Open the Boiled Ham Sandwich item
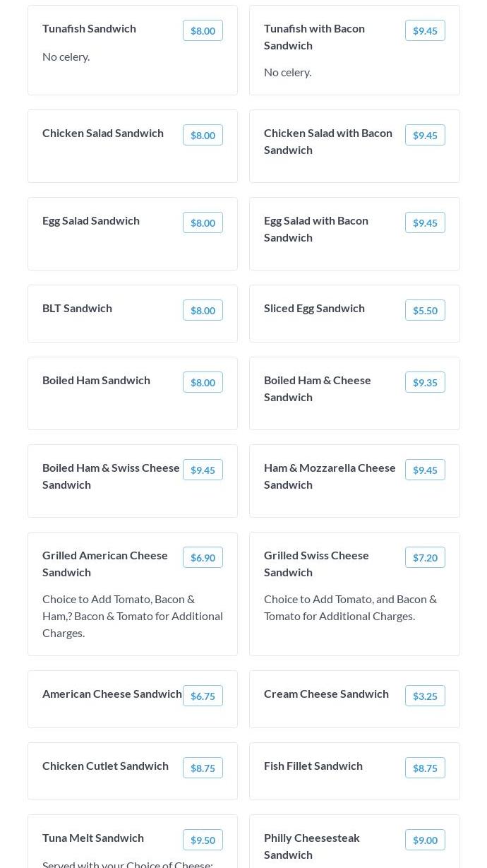The image size is (487, 868). pyautogui.click(x=133, y=393)
